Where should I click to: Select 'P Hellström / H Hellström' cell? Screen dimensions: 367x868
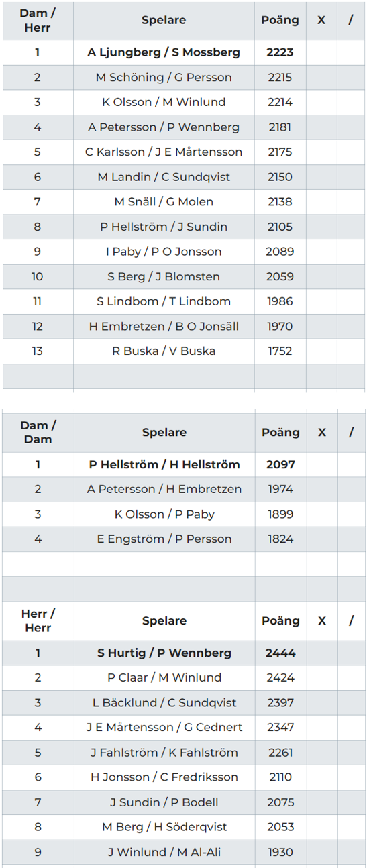tap(164, 464)
